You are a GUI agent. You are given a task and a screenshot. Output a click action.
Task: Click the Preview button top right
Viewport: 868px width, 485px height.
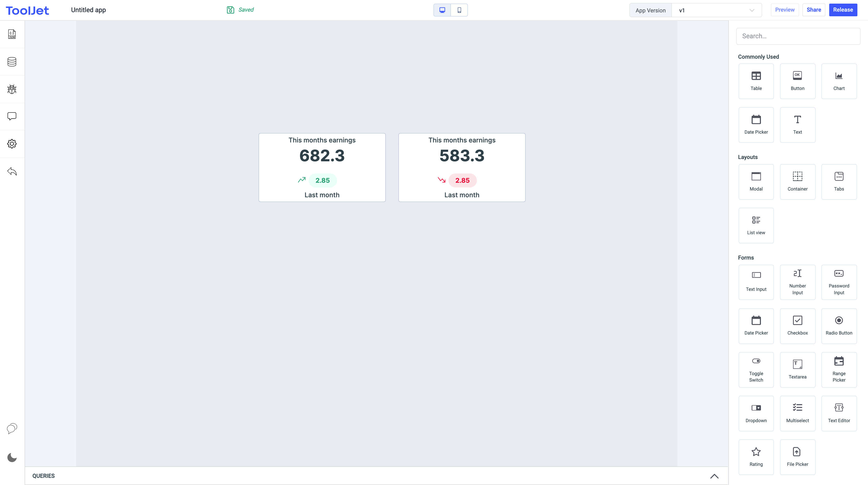pyautogui.click(x=784, y=10)
